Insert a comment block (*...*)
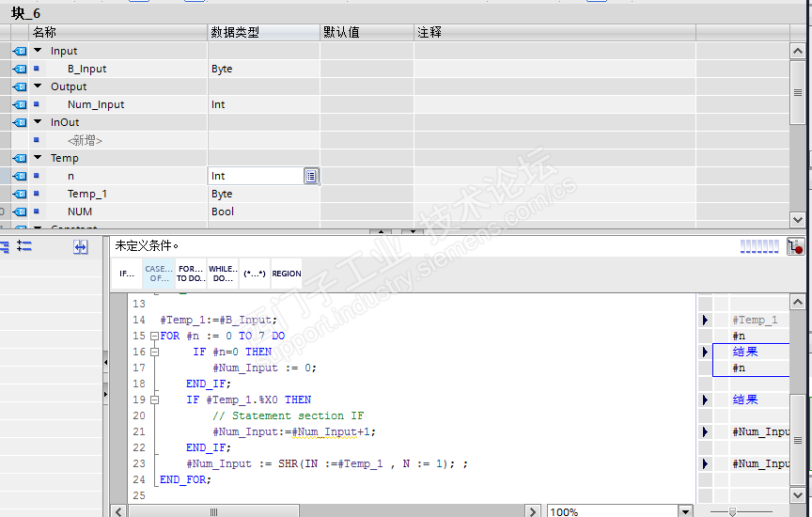Image resolution: width=812 pixels, height=517 pixels. coord(255,274)
